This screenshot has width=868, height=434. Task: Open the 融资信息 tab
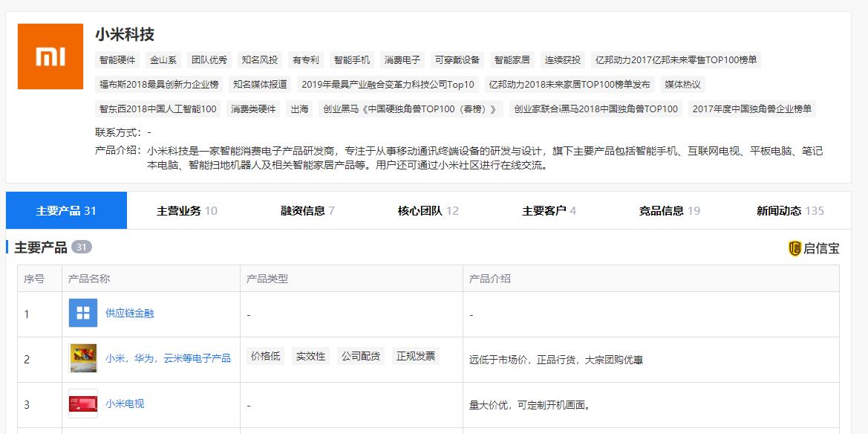tap(307, 210)
